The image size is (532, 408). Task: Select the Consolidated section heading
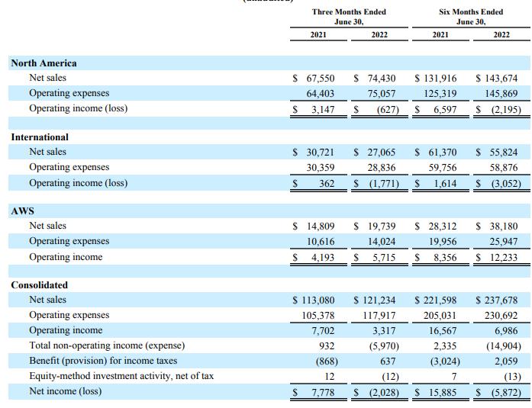pyautogui.click(x=39, y=285)
